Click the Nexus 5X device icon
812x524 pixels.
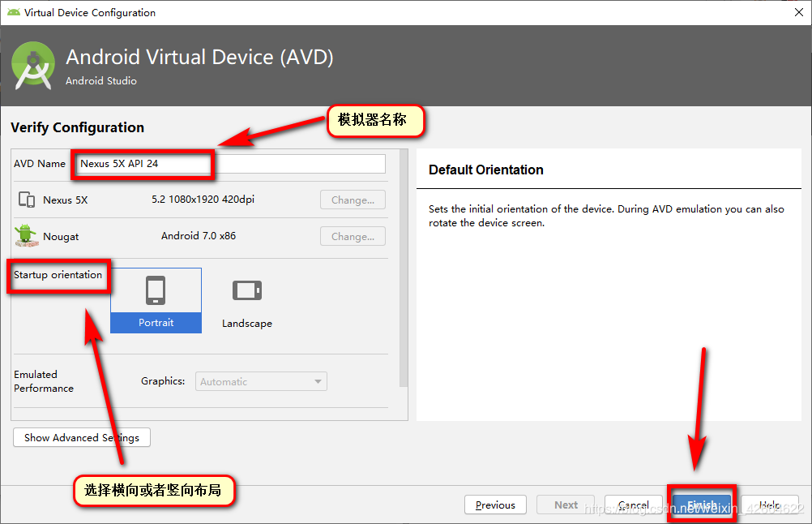click(x=27, y=200)
